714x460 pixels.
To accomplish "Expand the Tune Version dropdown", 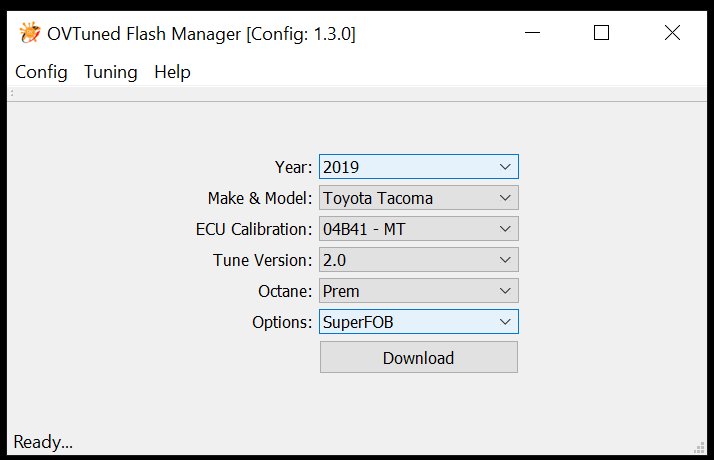I will click(418, 260).
